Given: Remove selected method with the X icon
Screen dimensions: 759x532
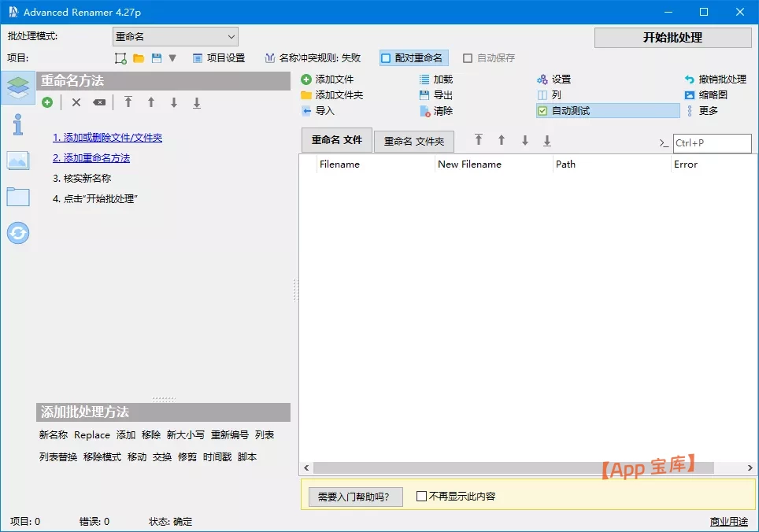Looking at the screenshot, I should tap(76, 102).
